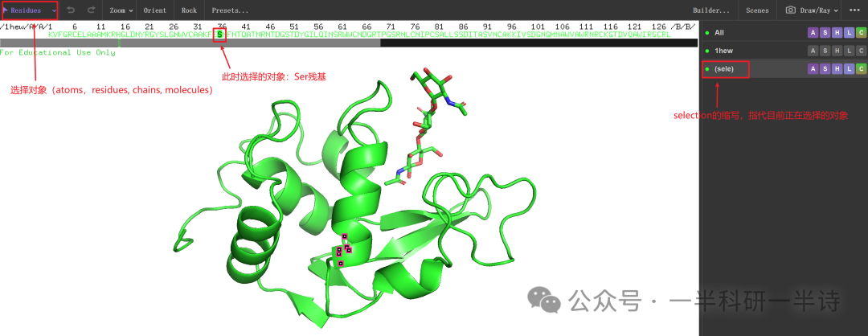Viewport: 868px width, 336px height.
Task: Open Label (L) menu for All
Action: pos(850,33)
